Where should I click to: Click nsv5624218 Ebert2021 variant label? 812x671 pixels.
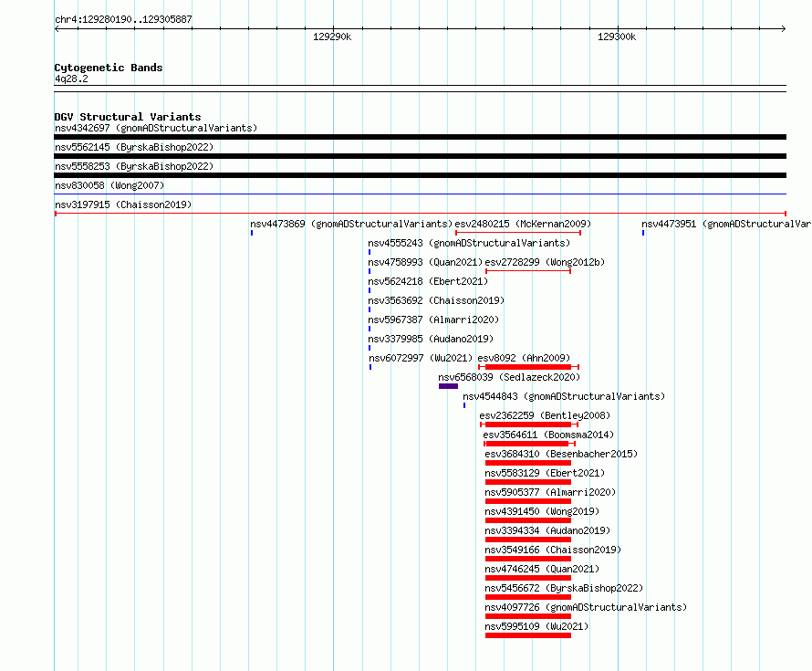pyautogui.click(x=428, y=281)
